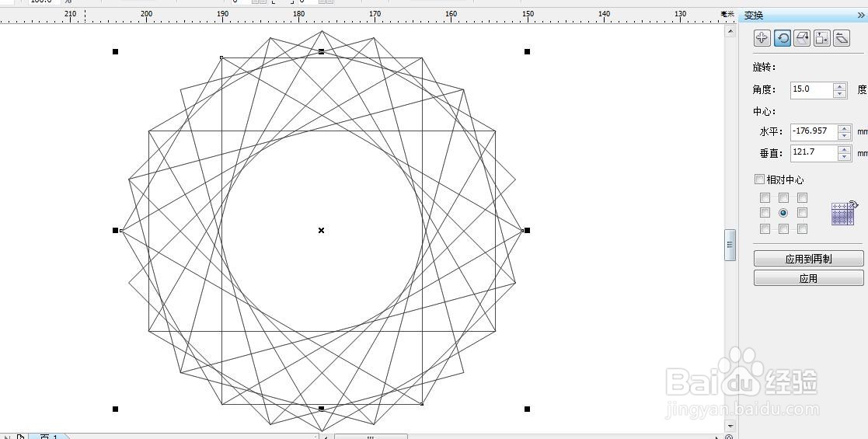Click the vertical scrollbar down arrow

coord(730,427)
